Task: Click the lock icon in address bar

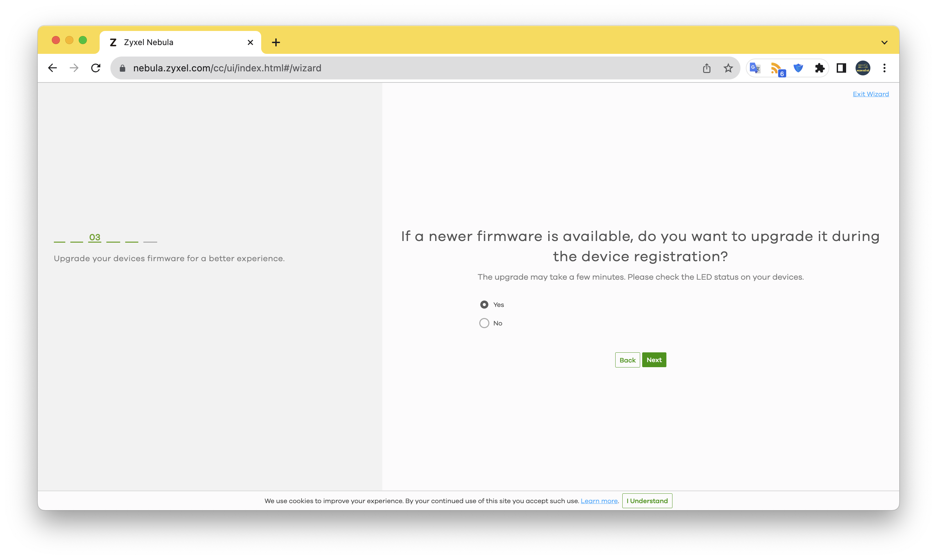Action: (x=122, y=68)
